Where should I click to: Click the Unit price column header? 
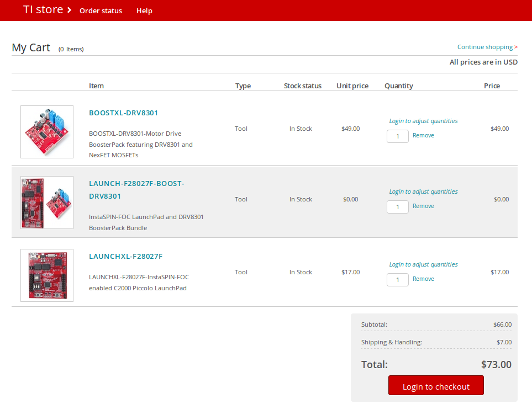[352, 86]
